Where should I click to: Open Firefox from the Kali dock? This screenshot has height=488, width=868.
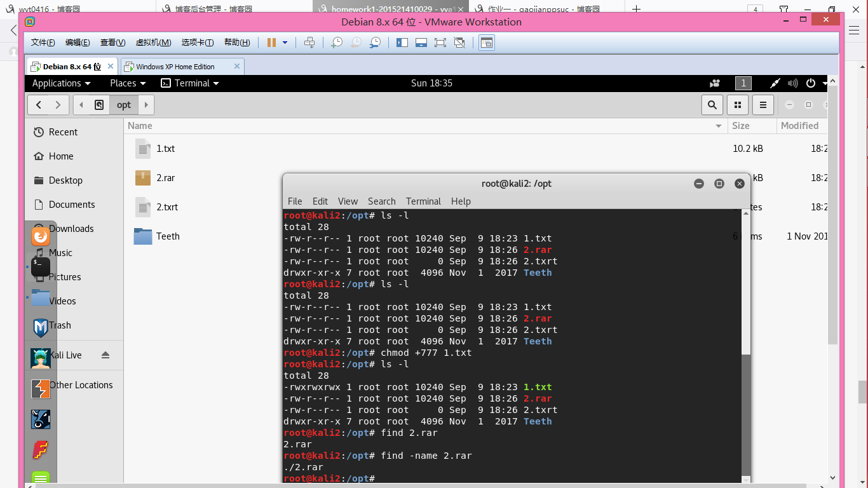click(41, 236)
